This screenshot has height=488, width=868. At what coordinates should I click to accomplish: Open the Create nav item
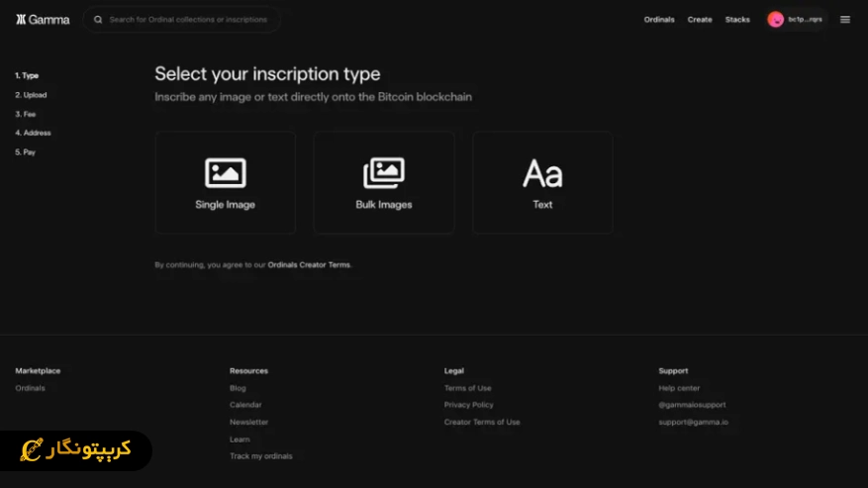[700, 20]
